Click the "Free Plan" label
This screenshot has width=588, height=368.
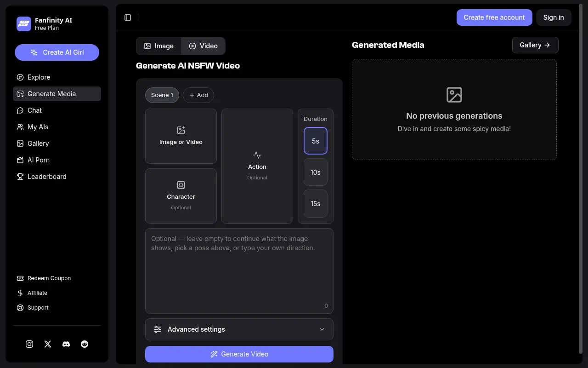click(x=47, y=28)
